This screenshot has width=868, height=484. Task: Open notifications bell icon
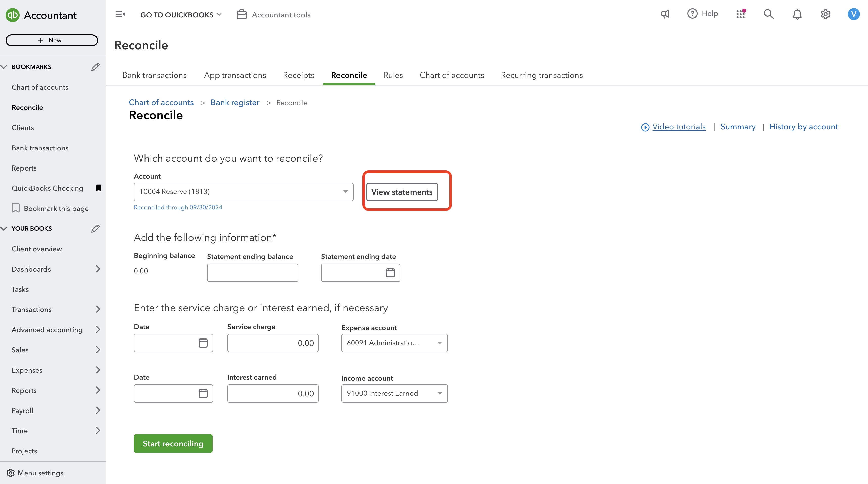pyautogui.click(x=797, y=14)
